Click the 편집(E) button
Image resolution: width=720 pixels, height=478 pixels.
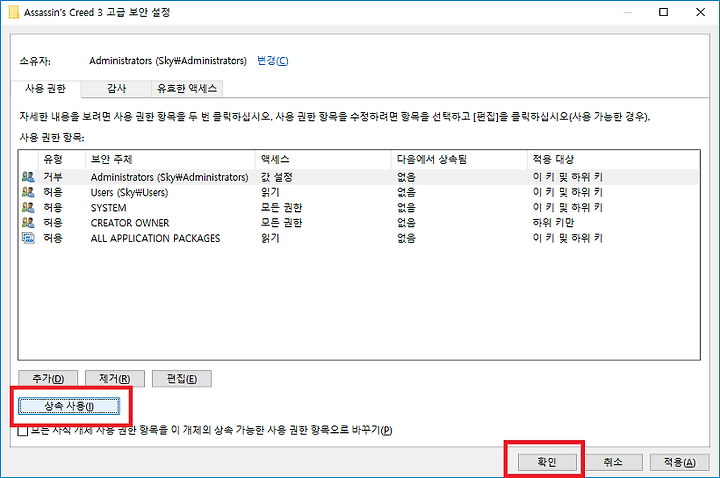182,379
